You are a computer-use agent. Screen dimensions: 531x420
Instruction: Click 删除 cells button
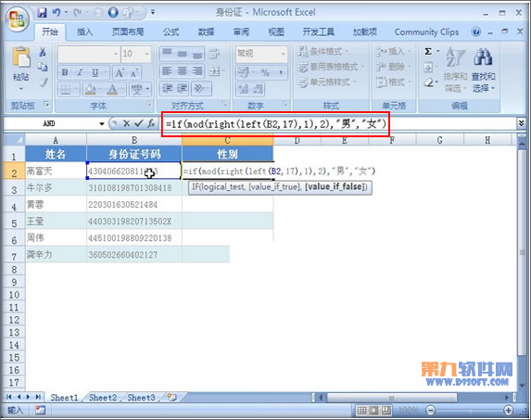(x=393, y=67)
